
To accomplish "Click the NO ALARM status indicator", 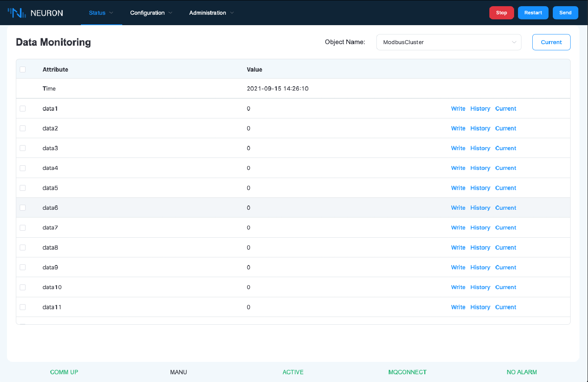I will point(522,372).
